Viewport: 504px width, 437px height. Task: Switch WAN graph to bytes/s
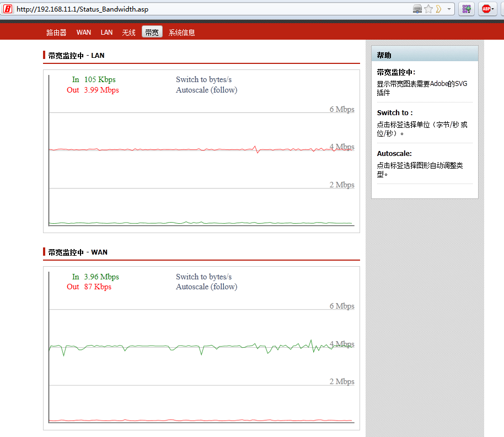point(204,277)
